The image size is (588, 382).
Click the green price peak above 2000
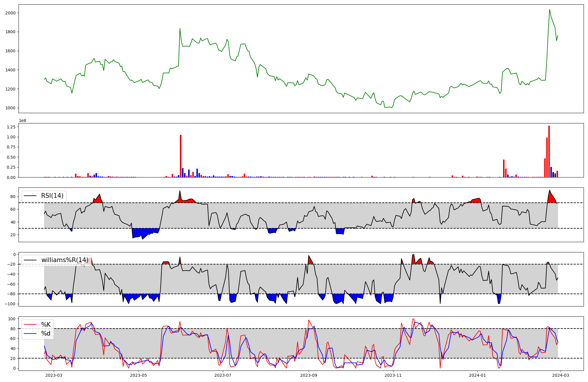point(549,10)
